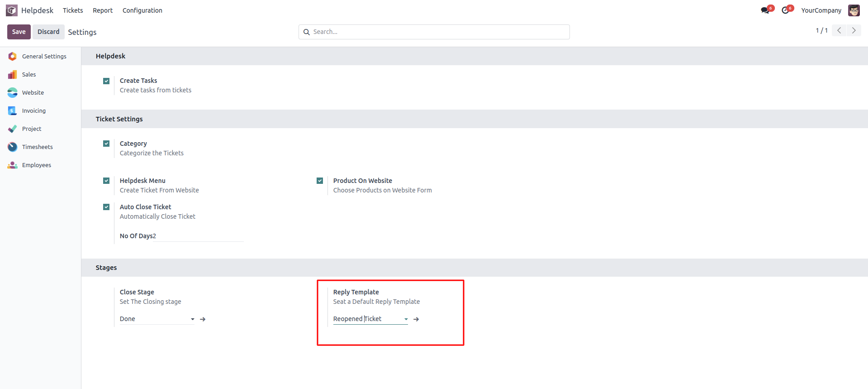
Task: Open Website settings via globe icon
Action: click(x=13, y=93)
